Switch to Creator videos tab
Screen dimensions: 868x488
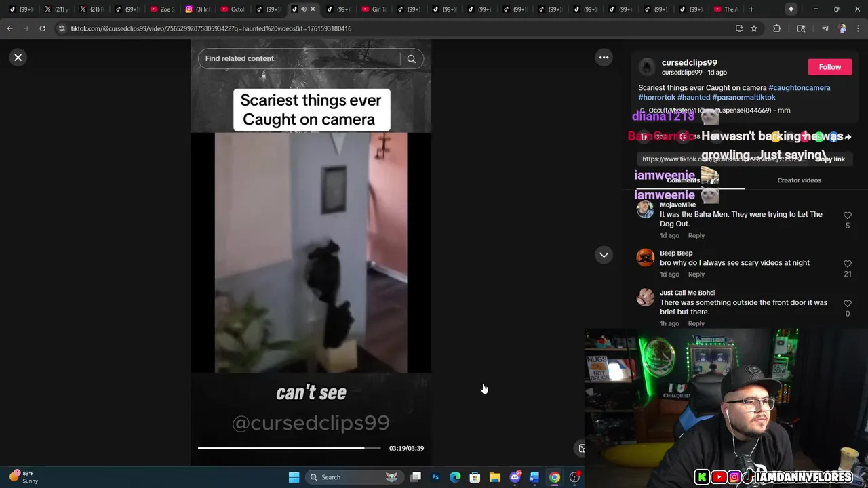(x=799, y=180)
